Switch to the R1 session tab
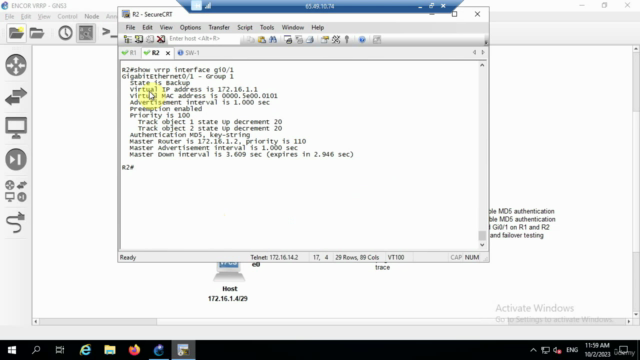Viewport: 640px width, 360px height. click(129, 53)
